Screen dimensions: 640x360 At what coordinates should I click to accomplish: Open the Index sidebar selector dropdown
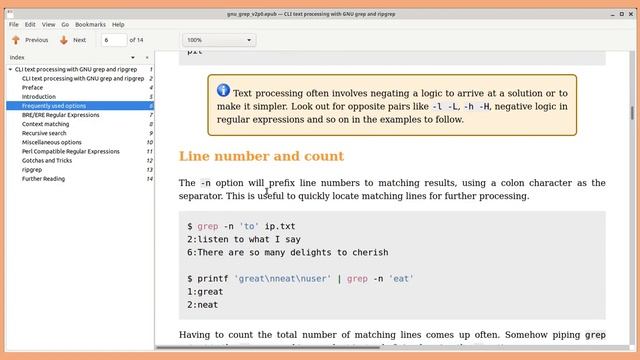pos(133,58)
